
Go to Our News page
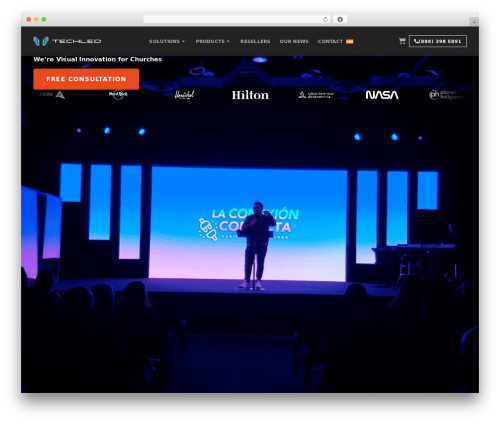pos(294,41)
